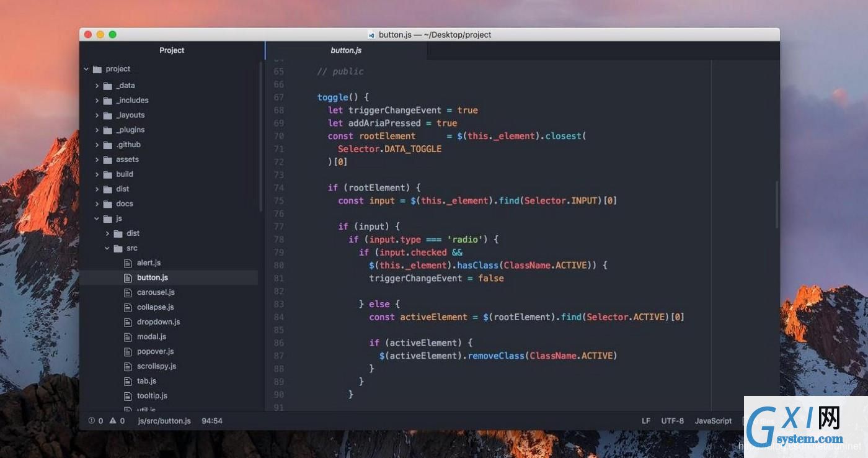868x458 pixels.
Task: Open alert.js in the tree
Action: (149, 263)
